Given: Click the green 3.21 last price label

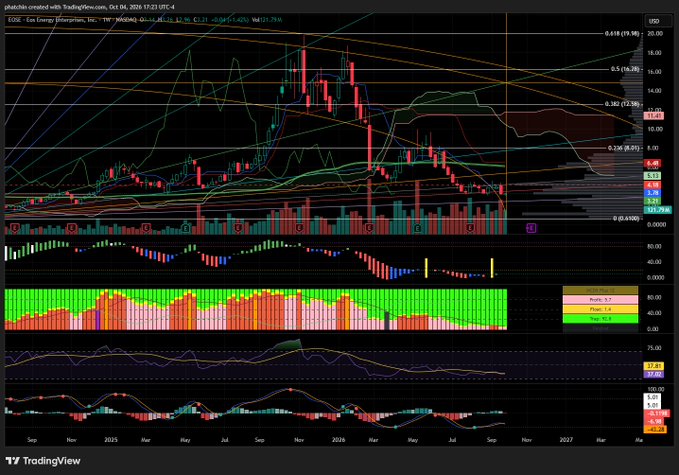Looking at the screenshot, I should (653, 201).
